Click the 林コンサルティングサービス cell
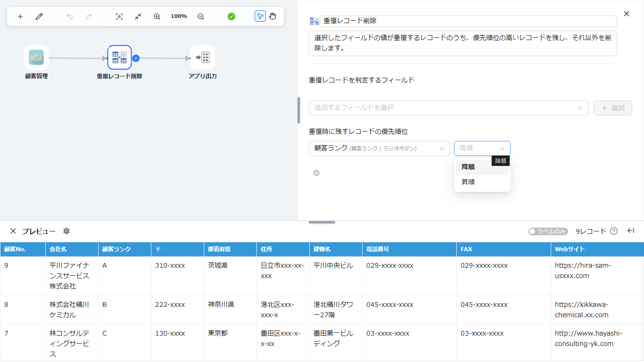 (72, 344)
